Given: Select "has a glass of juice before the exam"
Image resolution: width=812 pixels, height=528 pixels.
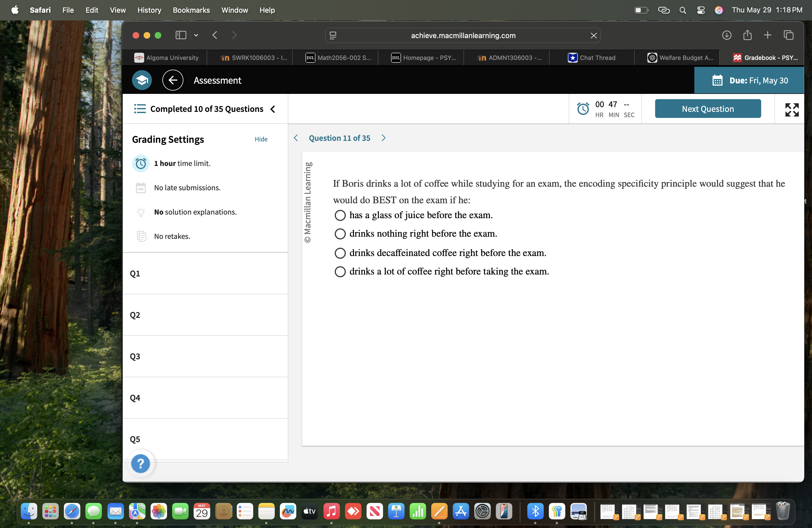Looking at the screenshot, I should 340,215.
